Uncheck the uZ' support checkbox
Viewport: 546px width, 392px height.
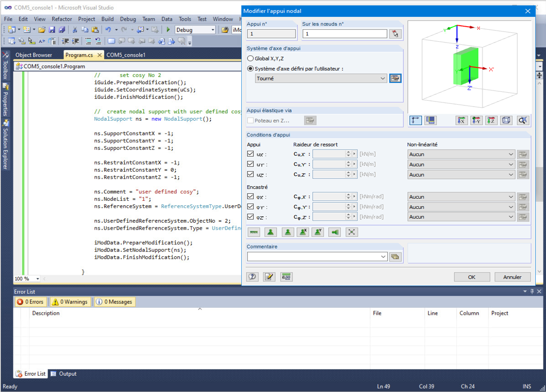pos(251,174)
